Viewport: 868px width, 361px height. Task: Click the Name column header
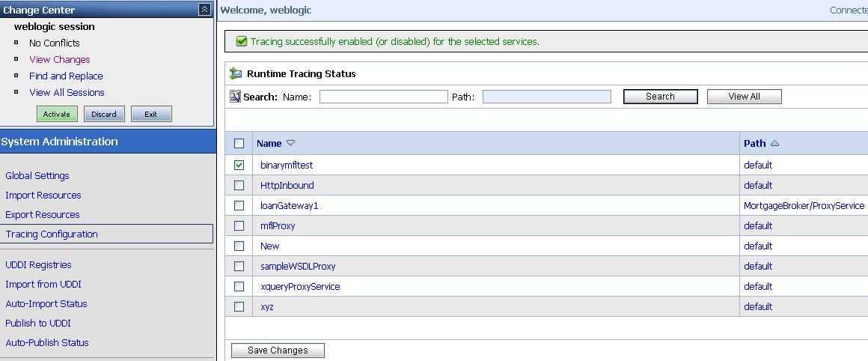(x=269, y=143)
